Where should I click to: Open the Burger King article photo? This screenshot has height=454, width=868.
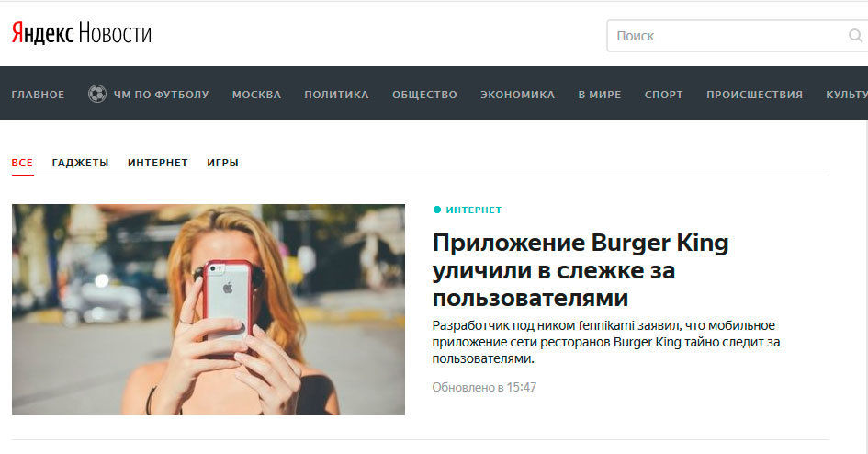pyautogui.click(x=209, y=310)
